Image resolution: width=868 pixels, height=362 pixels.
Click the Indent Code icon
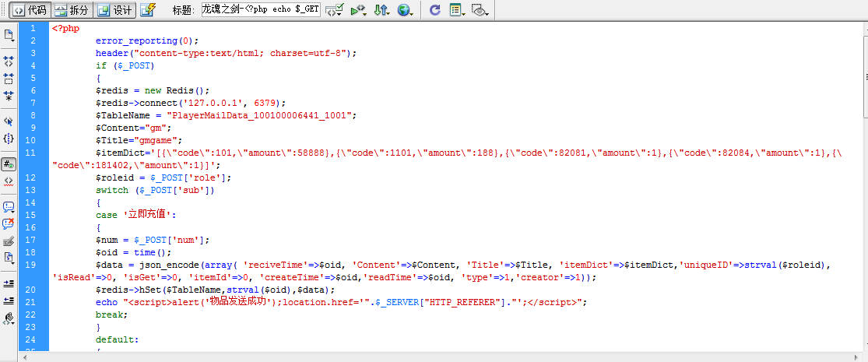tap(9, 283)
